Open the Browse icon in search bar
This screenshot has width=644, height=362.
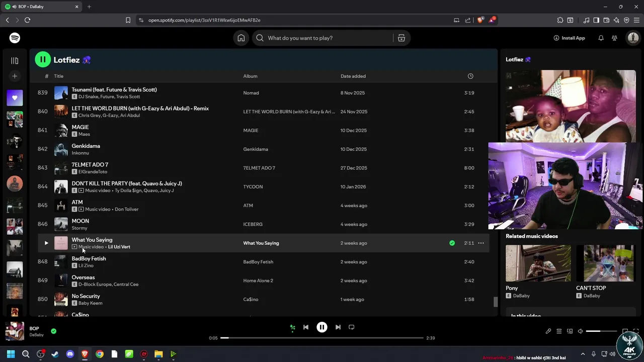click(x=401, y=38)
